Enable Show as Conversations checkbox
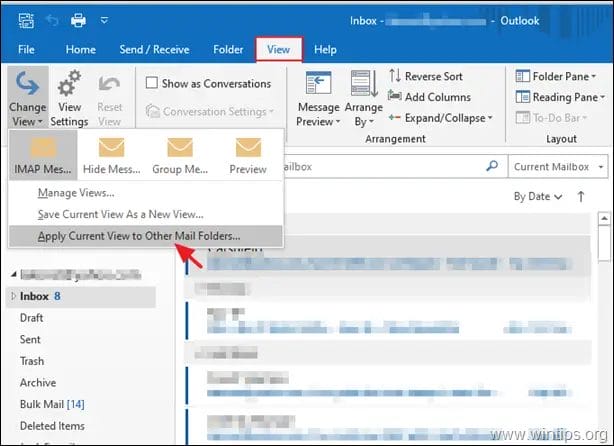 click(x=152, y=84)
